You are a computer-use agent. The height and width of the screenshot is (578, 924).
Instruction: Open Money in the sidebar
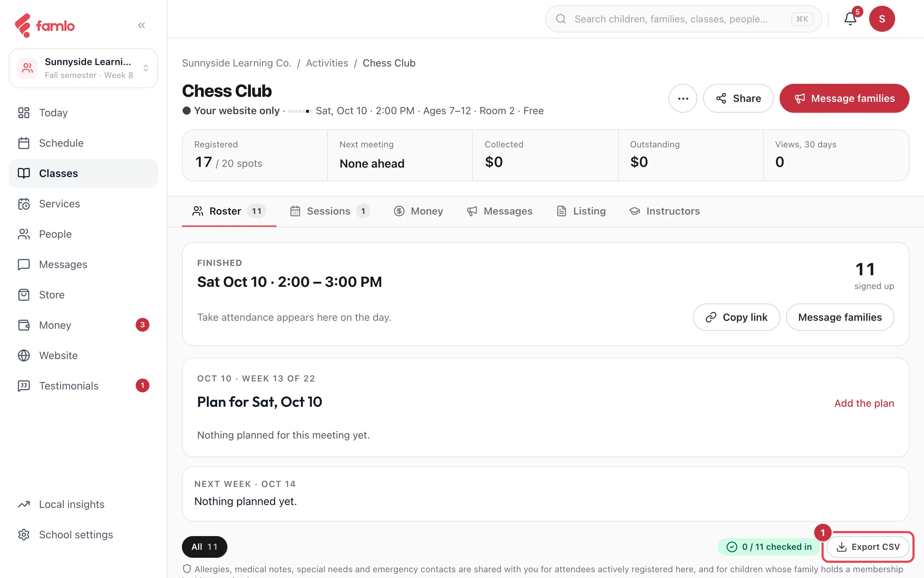pos(83,325)
